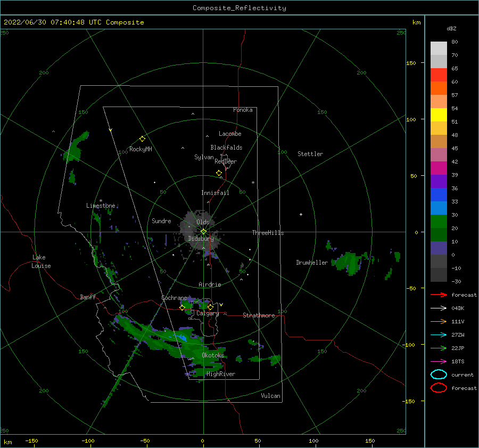Click the Okotoks city label
Image resolution: width=479 pixels, height=448 pixels.
click(x=213, y=355)
